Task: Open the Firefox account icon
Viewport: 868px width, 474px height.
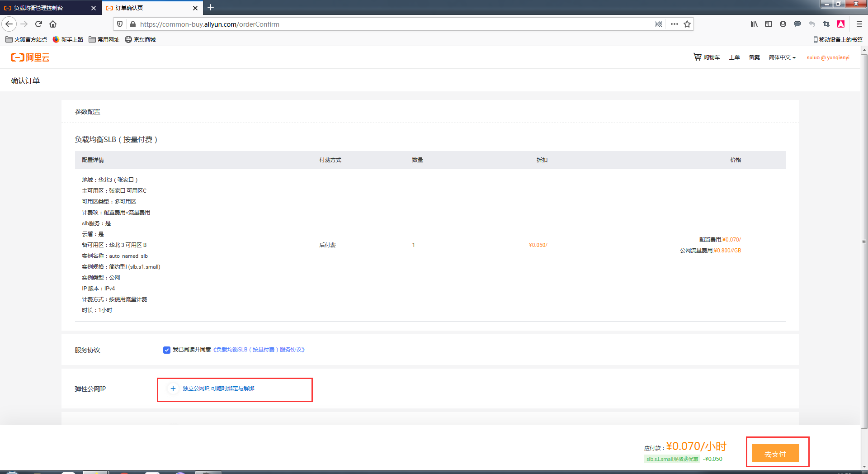Action: pos(783,24)
